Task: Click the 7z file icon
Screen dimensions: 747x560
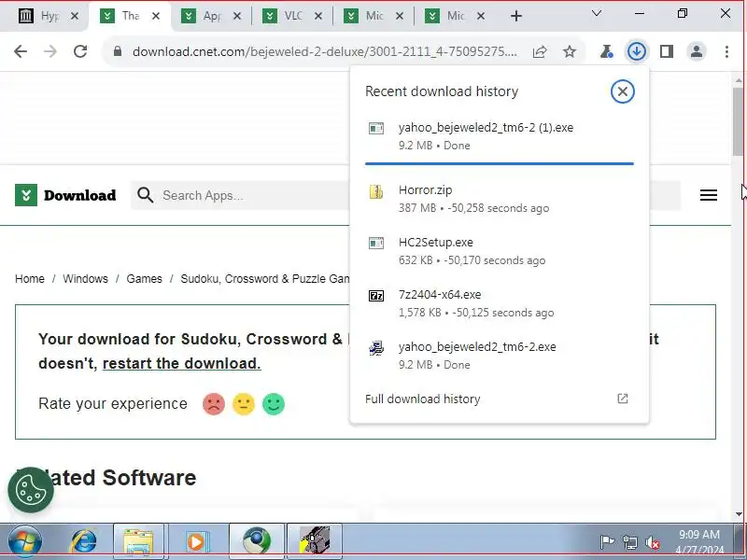Action: coord(376,296)
